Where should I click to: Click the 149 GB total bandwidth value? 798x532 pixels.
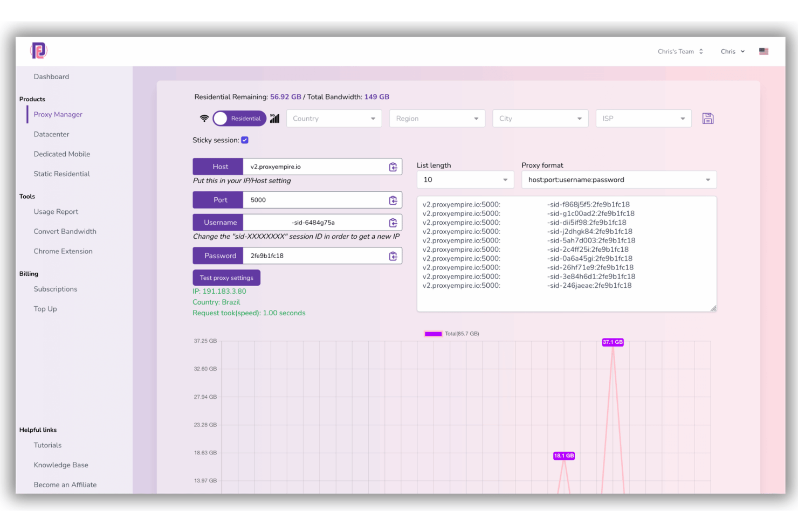(x=377, y=97)
